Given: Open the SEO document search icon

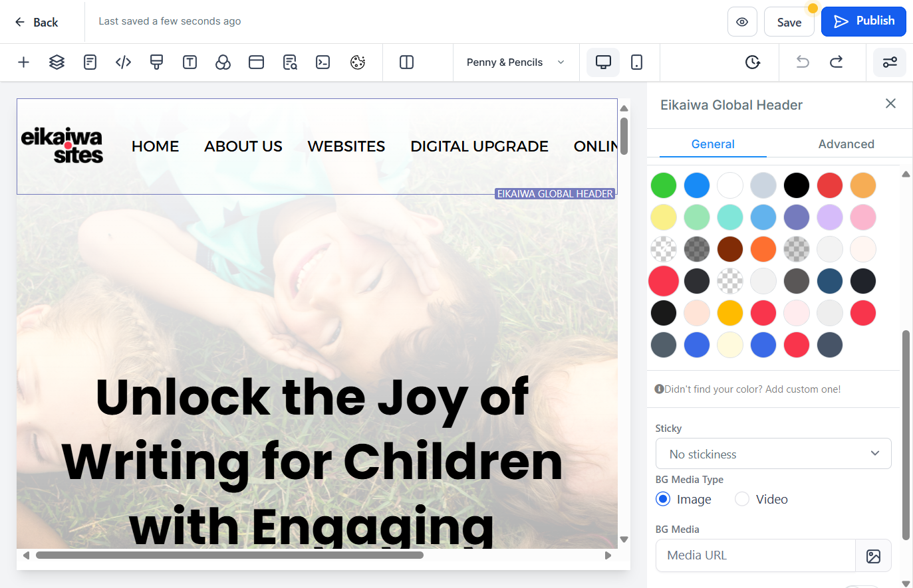Looking at the screenshot, I should pos(290,62).
